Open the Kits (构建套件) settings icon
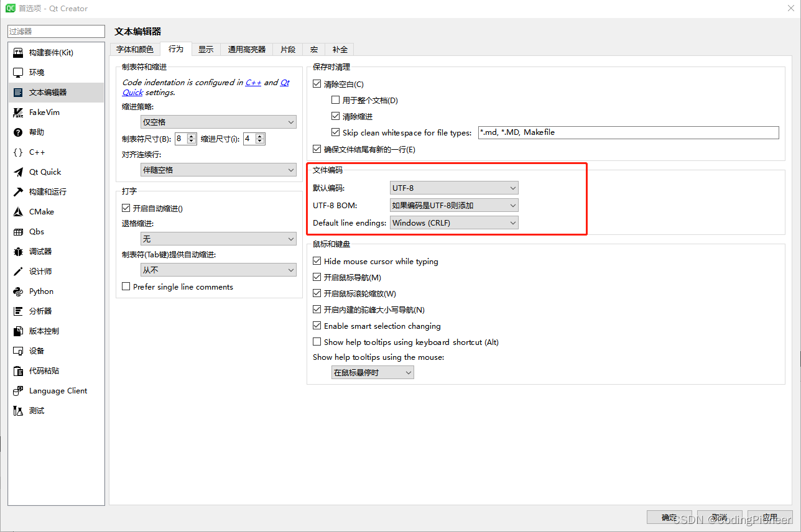 click(18, 53)
